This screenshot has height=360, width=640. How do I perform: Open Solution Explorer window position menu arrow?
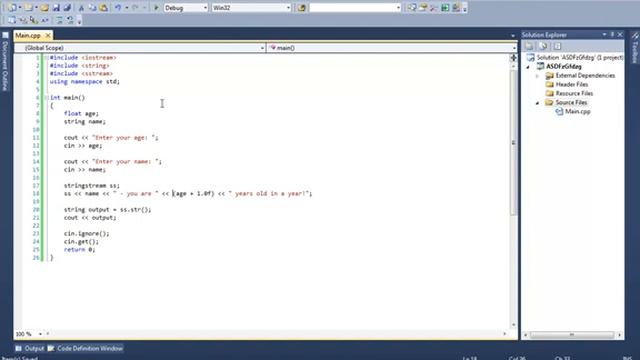coord(604,35)
